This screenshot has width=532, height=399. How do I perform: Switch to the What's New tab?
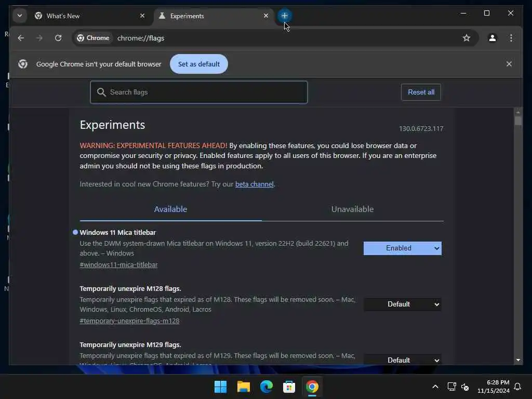point(89,16)
